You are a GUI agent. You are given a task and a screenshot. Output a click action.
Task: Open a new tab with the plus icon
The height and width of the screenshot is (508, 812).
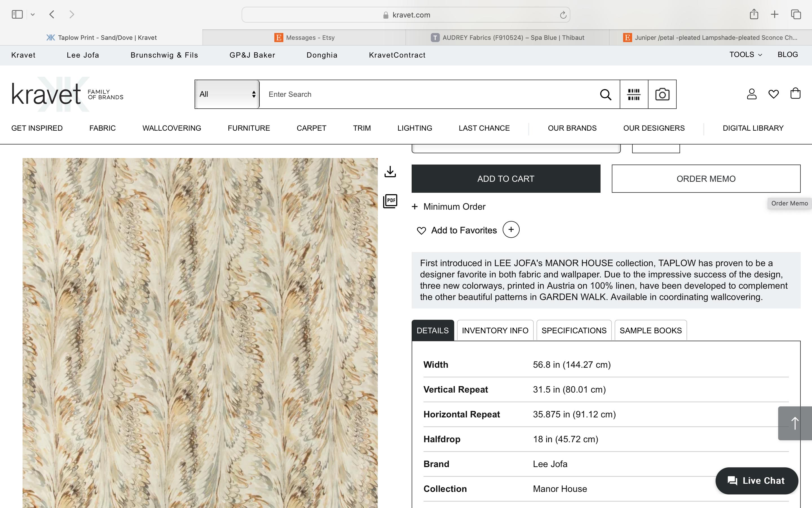(x=775, y=14)
